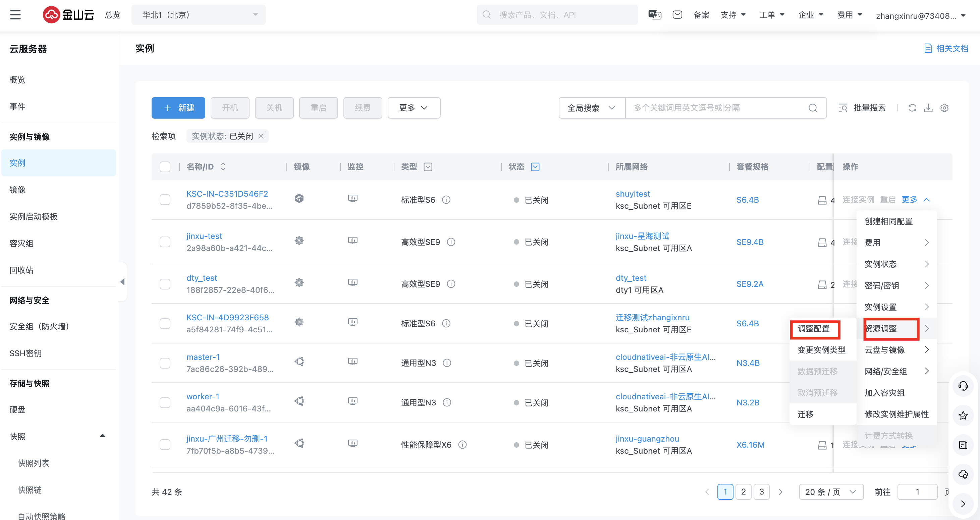Click the 新建 create instance button
Viewport: 980px width, 520px height.
click(x=178, y=108)
